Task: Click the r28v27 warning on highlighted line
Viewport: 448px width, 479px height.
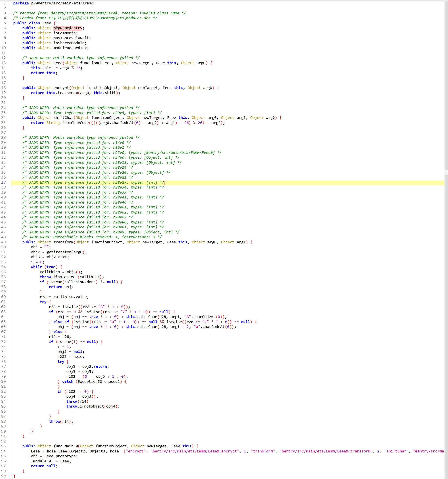Action: click(x=93, y=182)
